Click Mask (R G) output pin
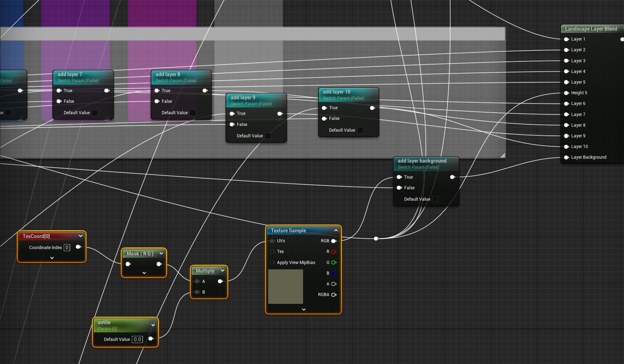Viewport: 624px width, 364px height. [159, 264]
